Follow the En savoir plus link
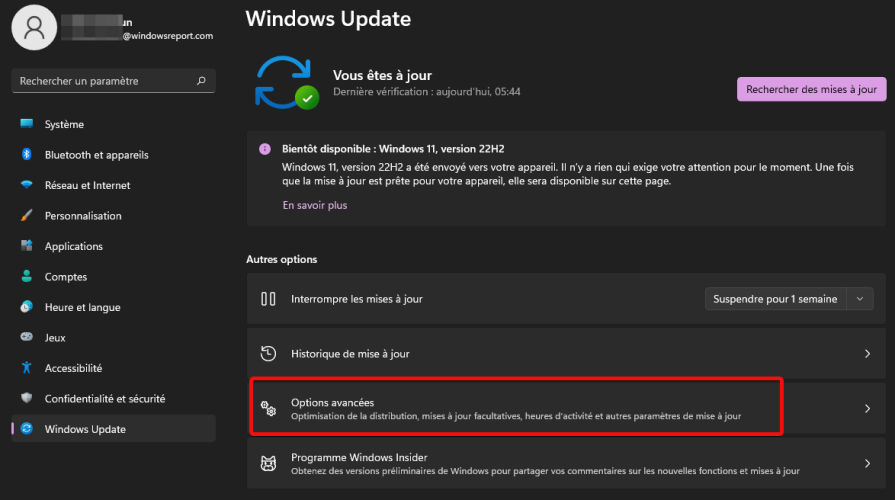The height and width of the screenshot is (500, 895). coord(315,205)
